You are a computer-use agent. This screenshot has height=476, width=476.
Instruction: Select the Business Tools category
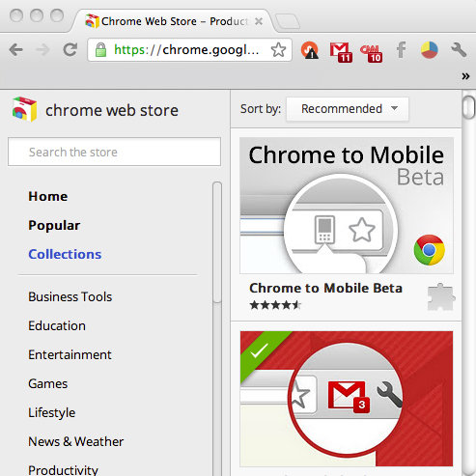tap(70, 296)
